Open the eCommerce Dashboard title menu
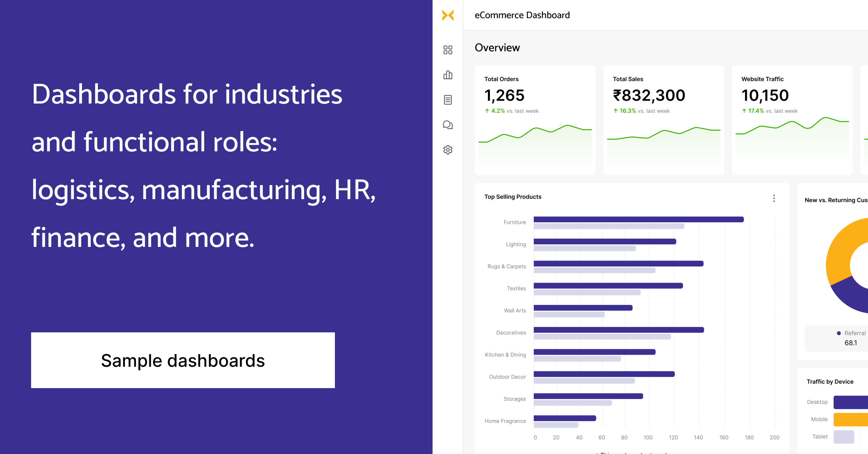Image resolution: width=868 pixels, height=454 pixels. click(x=522, y=15)
